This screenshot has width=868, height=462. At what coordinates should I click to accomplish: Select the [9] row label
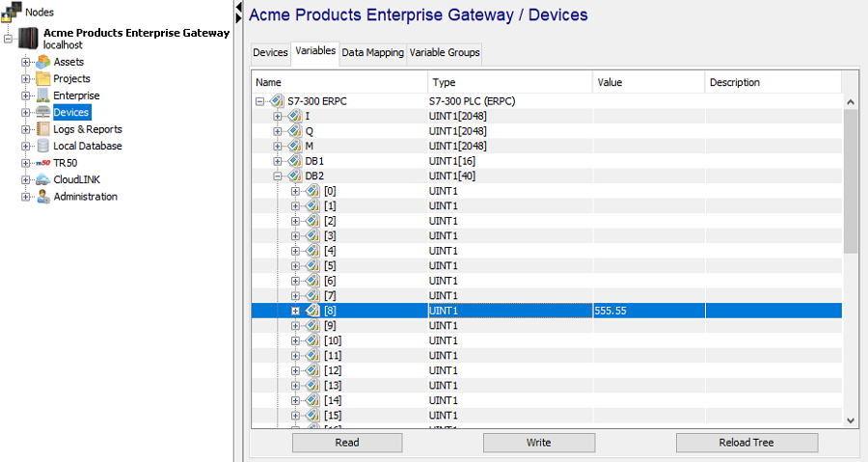(x=330, y=325)
